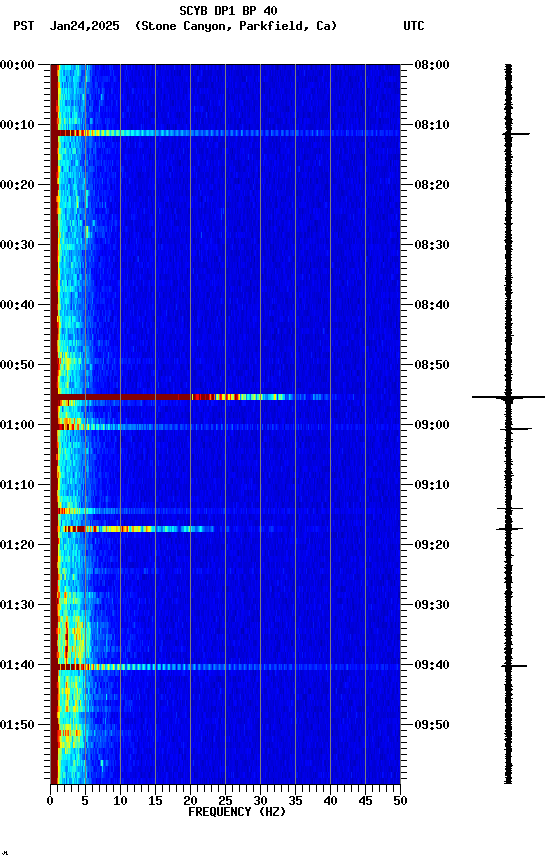The height and width of the screenshot is (864, 552).
Task: Click the spectrogram event band just after 08:10
Action: point(225,133)
